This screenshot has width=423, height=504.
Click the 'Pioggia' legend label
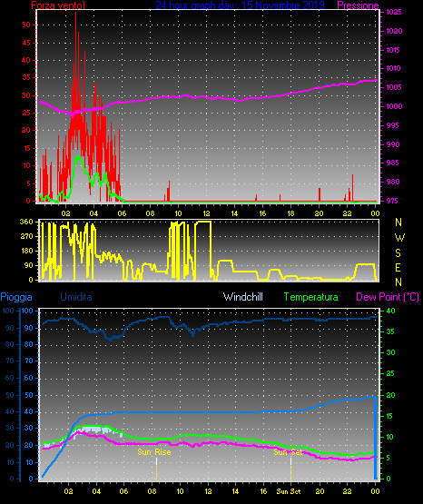pos(16,297)
